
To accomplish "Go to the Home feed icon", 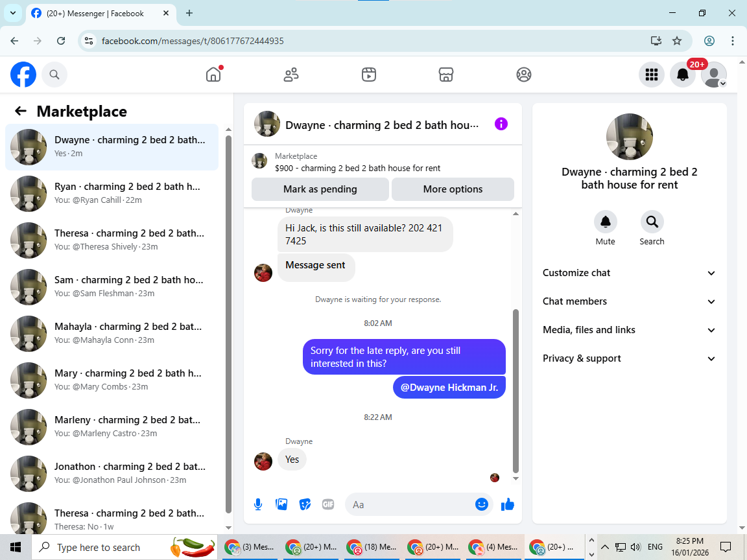I will tap(213, 75).
